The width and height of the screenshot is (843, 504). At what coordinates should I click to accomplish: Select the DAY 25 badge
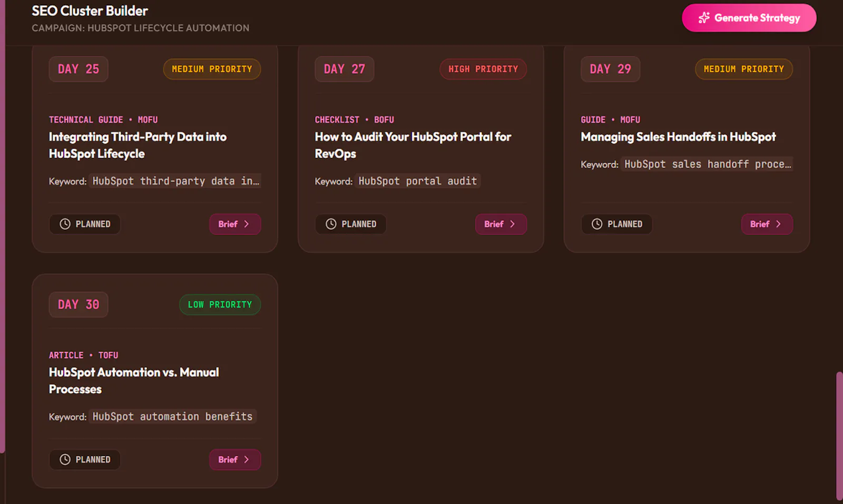tap(79, 69)
